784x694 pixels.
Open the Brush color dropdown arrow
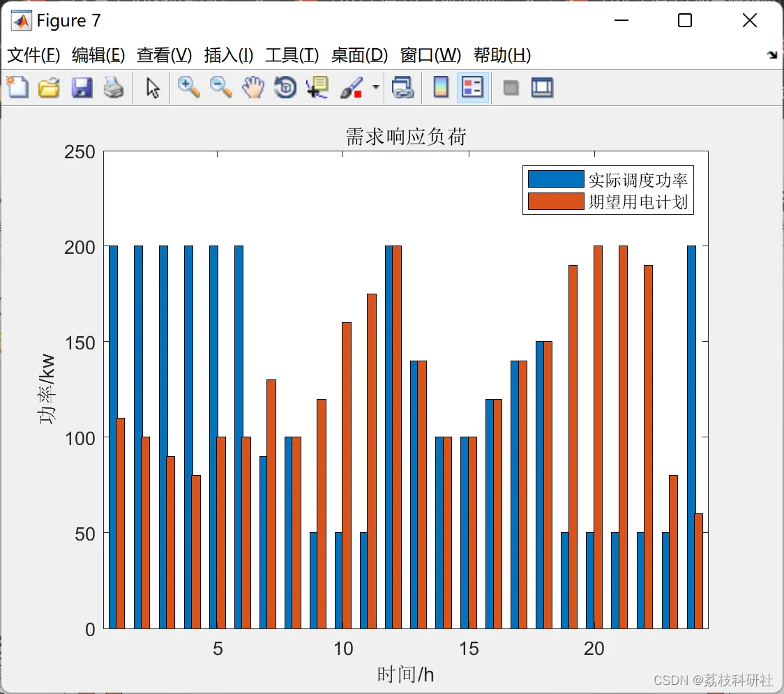[x=375, y=87]
